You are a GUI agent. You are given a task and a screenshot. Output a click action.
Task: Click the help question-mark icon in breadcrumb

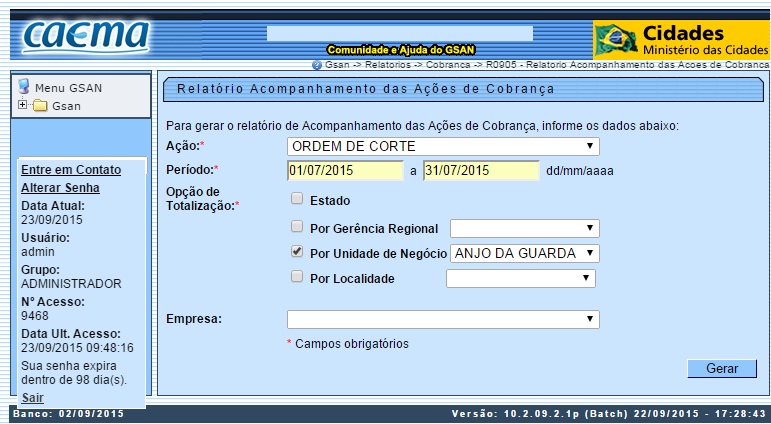(x=317, y=64)
